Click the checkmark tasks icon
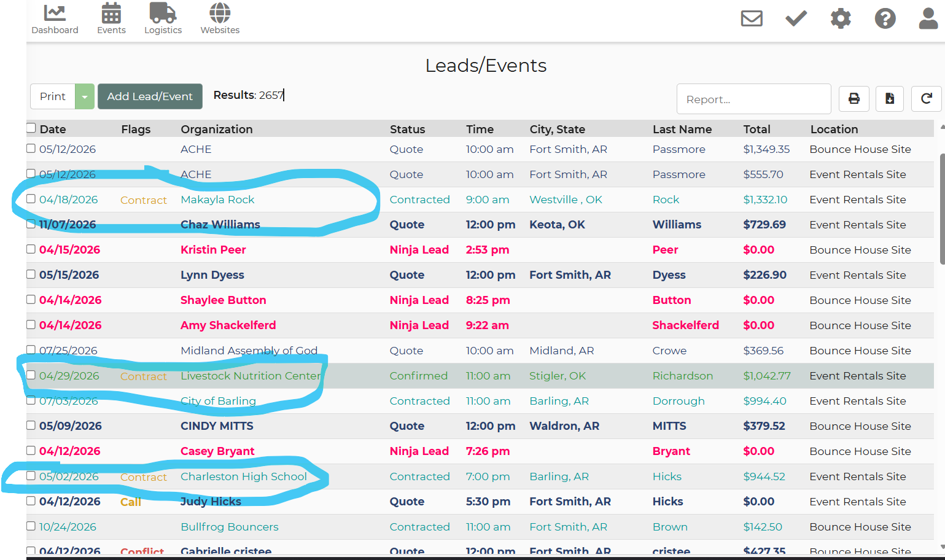 (796, 18)
